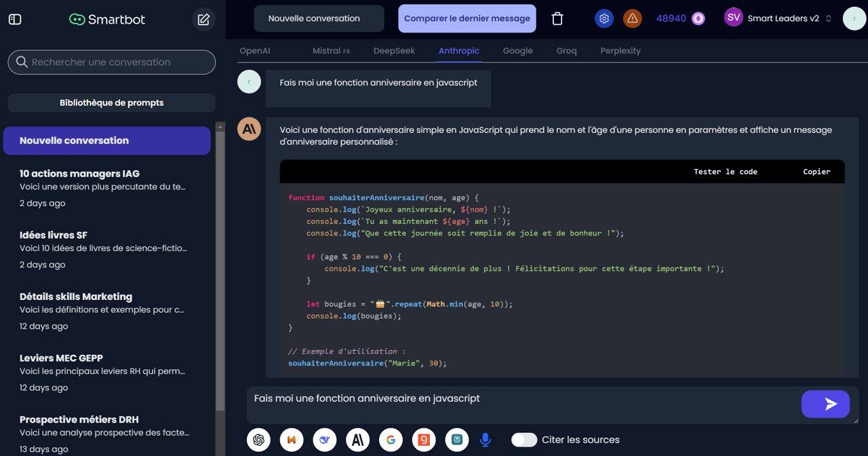Focus Rechercher une conversation search field
868x456 pixels.
point(112,62)
